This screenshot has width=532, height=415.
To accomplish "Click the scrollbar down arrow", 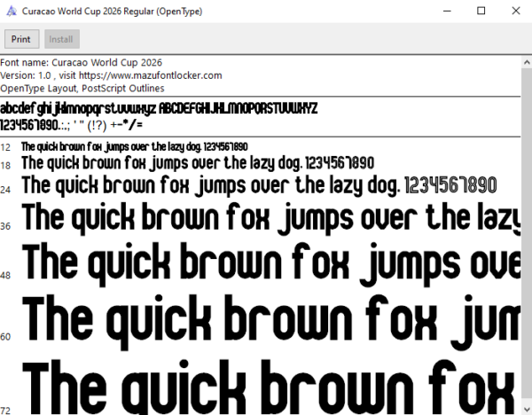I will tap(527, 409).
